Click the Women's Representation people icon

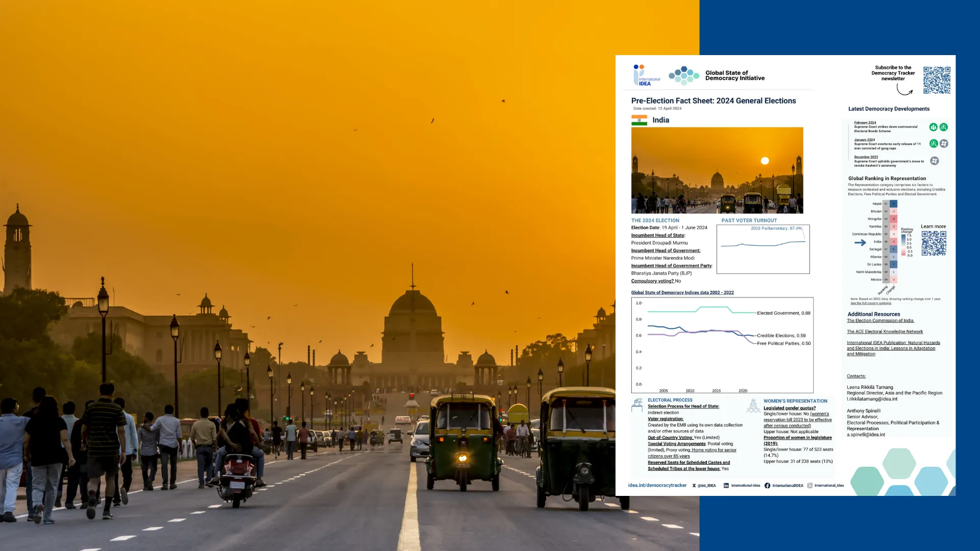pyautogui.click(x=753, y=406)
